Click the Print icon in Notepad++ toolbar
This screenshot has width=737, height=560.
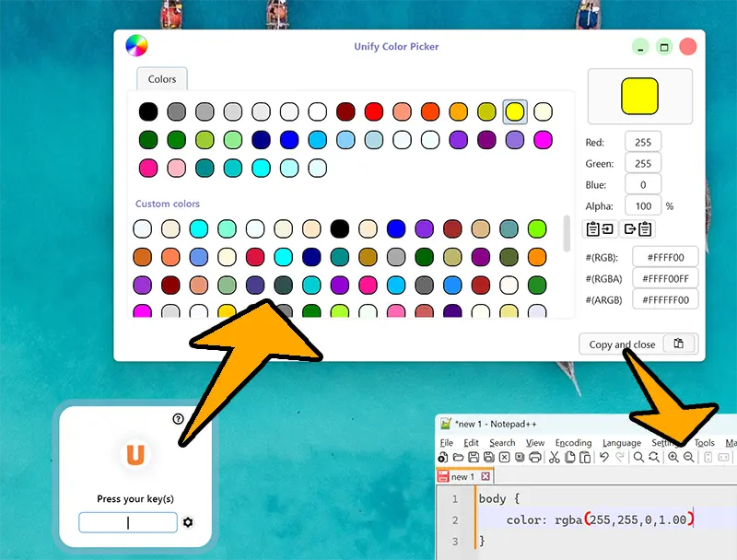point(535,457)
